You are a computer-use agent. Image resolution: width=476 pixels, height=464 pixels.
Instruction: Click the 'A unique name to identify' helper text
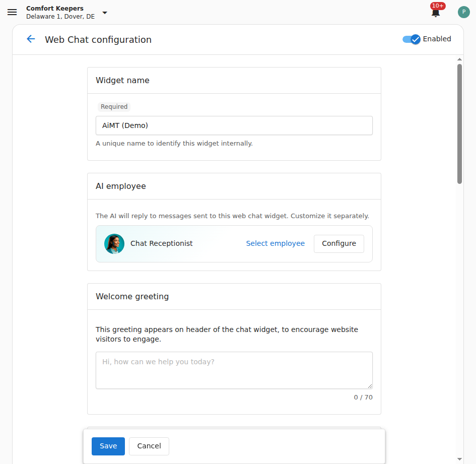174,143
